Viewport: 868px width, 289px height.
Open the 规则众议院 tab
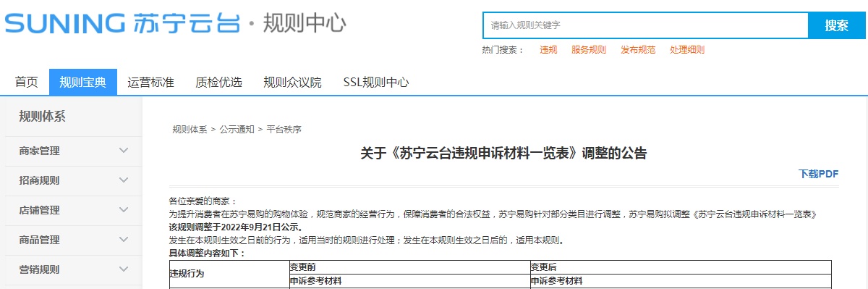[x=292, y=82]
